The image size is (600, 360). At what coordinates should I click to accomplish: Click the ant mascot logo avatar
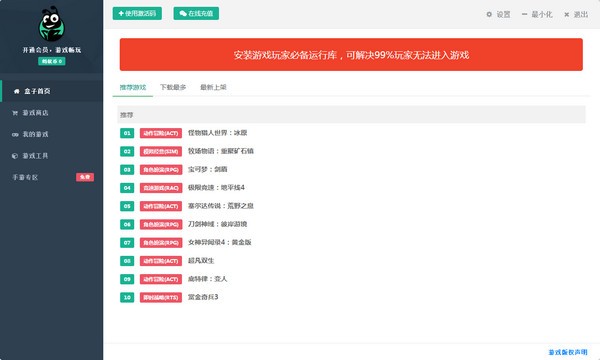tap(52, 24)
